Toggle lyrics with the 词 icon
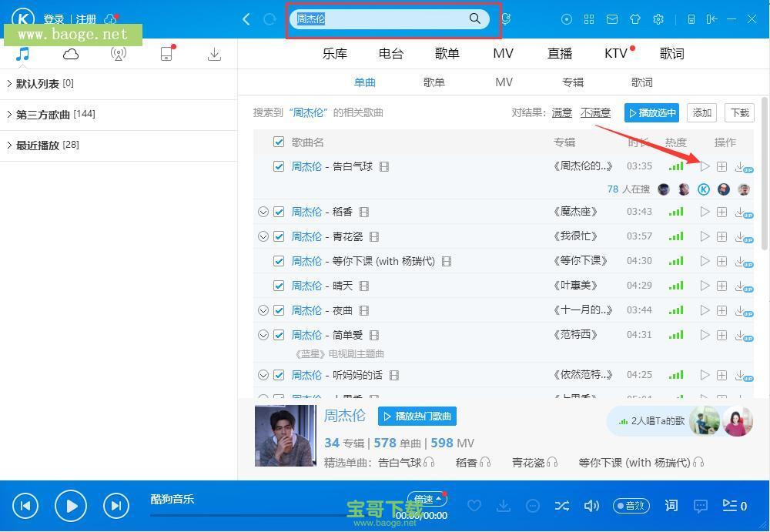Screen dimensions: 770x532 671,506
